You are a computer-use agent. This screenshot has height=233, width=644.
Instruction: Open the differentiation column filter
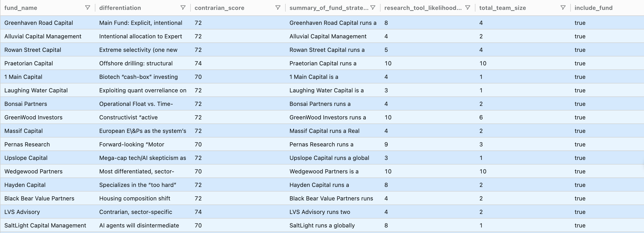[183, 7]
